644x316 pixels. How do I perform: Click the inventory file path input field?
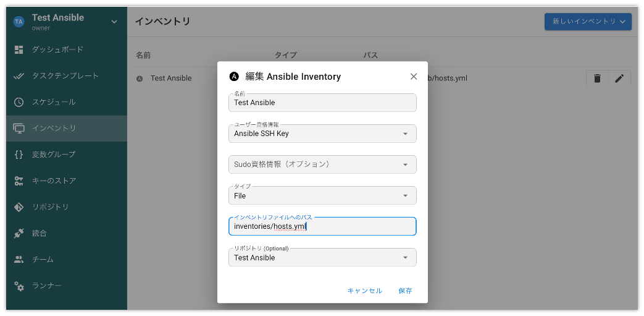tap(322, 226)
